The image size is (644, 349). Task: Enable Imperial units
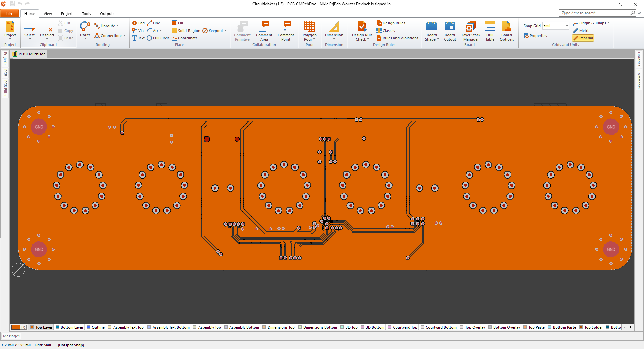click(583, 38)
